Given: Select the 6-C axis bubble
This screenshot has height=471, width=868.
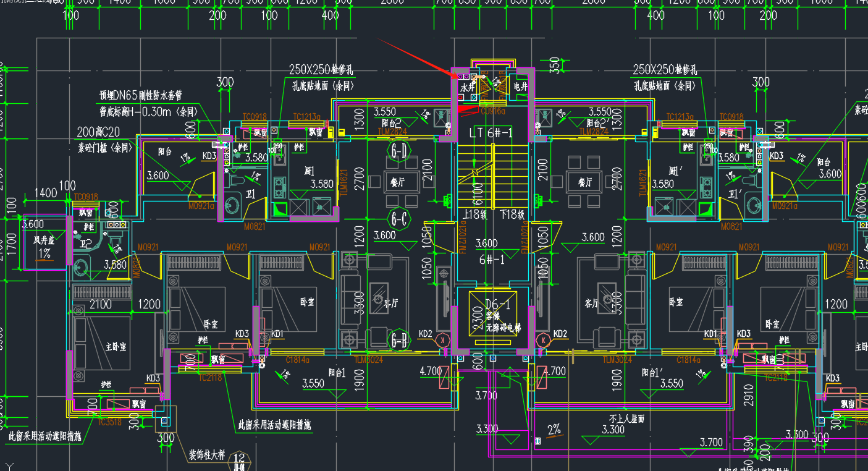Looking at the screenshot, I should (398, 218).
